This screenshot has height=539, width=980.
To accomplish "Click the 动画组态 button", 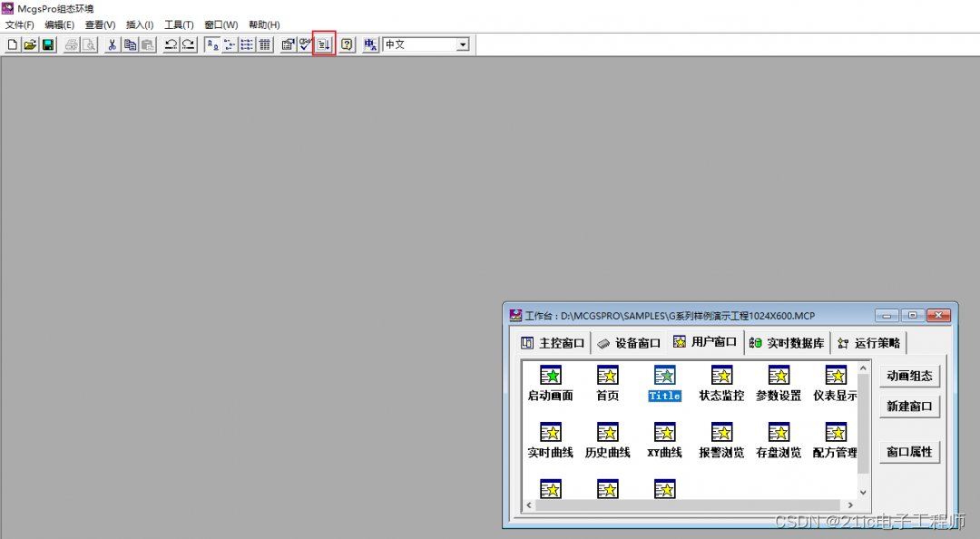I will 909,376.
